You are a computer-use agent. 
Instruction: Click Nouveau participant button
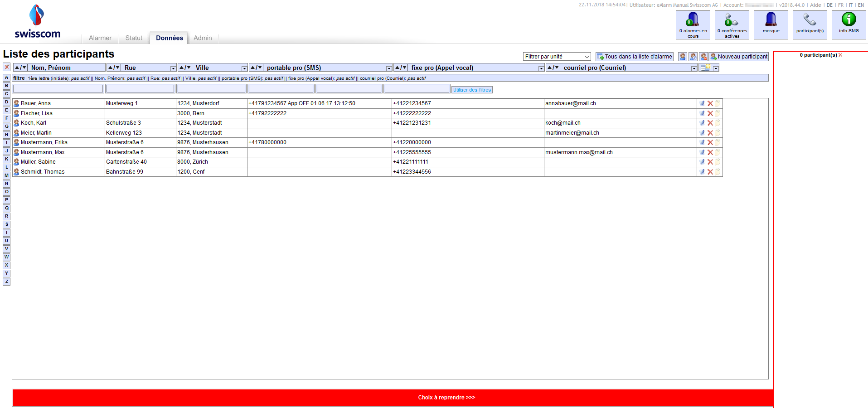pyautogui.click(x=739, y=57)
